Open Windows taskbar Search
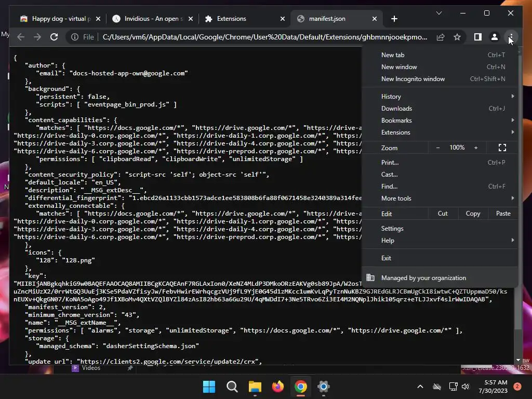532x399 pixels. (x=232, y=387)
